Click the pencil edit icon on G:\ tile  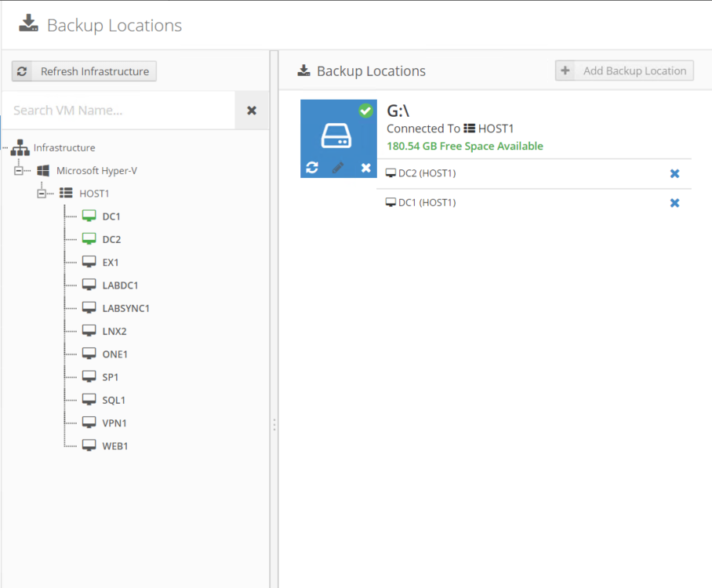pyautogui.click(x=338, y=168)
